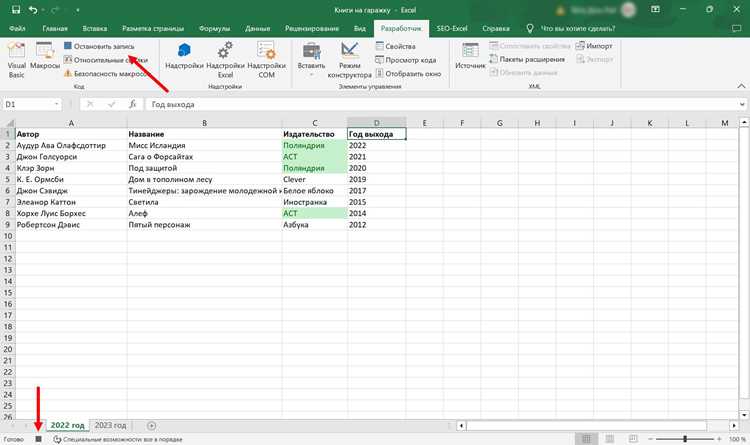750x445 pixels.
Task: Switch to the Вставка tab
Action: (x=95, y=28)
